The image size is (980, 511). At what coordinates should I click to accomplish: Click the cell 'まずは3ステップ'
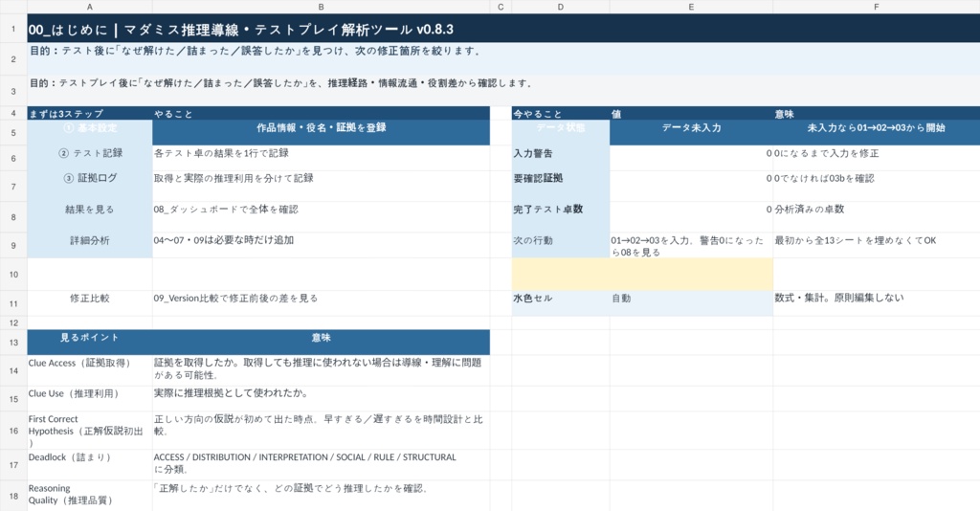89,113
